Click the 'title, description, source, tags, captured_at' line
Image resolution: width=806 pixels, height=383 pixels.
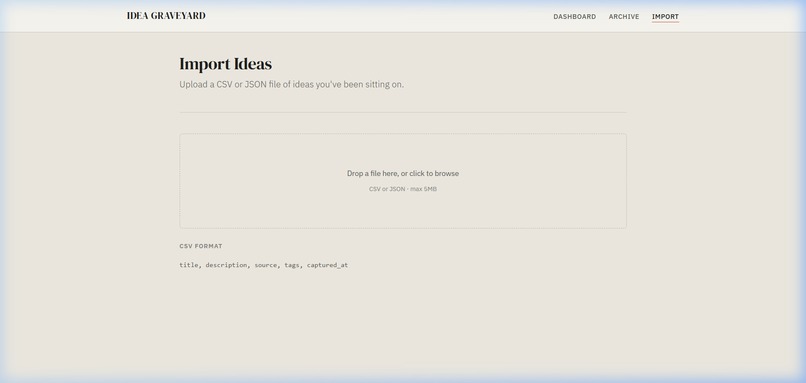[x=264, y=265]
